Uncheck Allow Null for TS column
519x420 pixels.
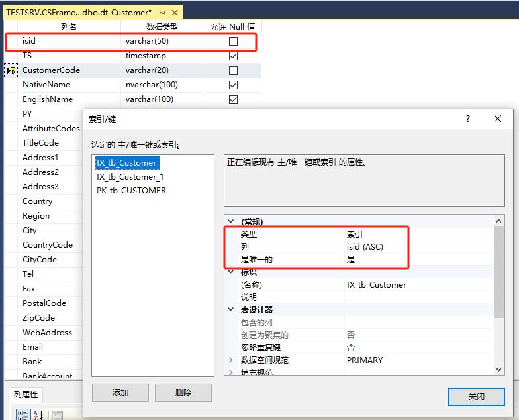(x=233, y=56)
